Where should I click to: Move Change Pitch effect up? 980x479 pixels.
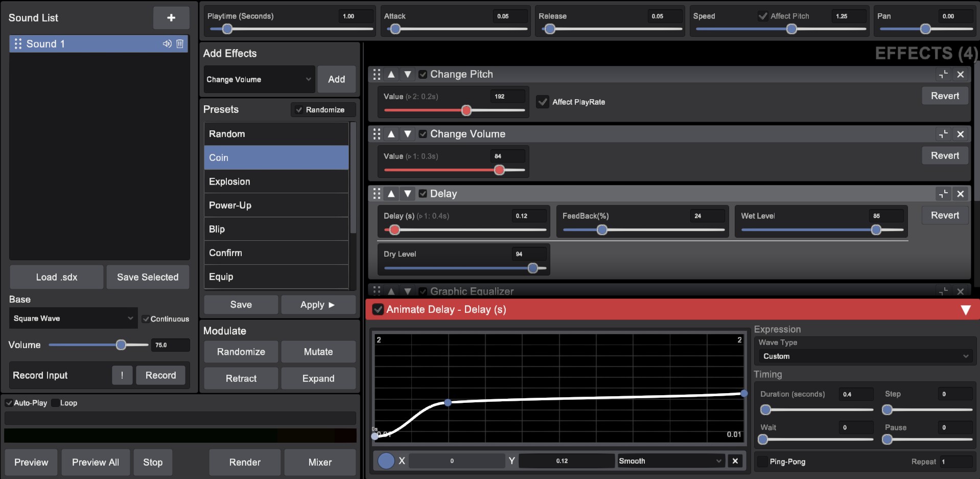(x=391, y=74)
